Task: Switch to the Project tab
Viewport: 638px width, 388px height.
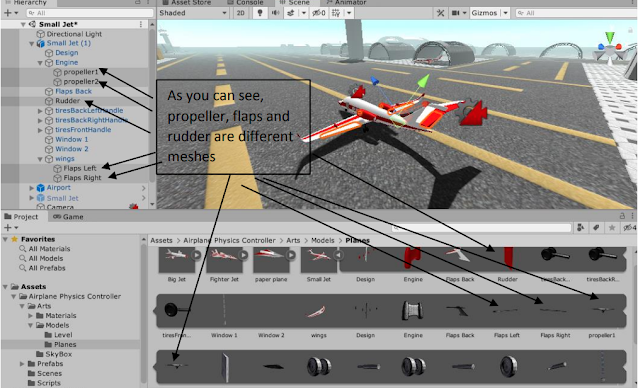Action: tap(22, 217)
